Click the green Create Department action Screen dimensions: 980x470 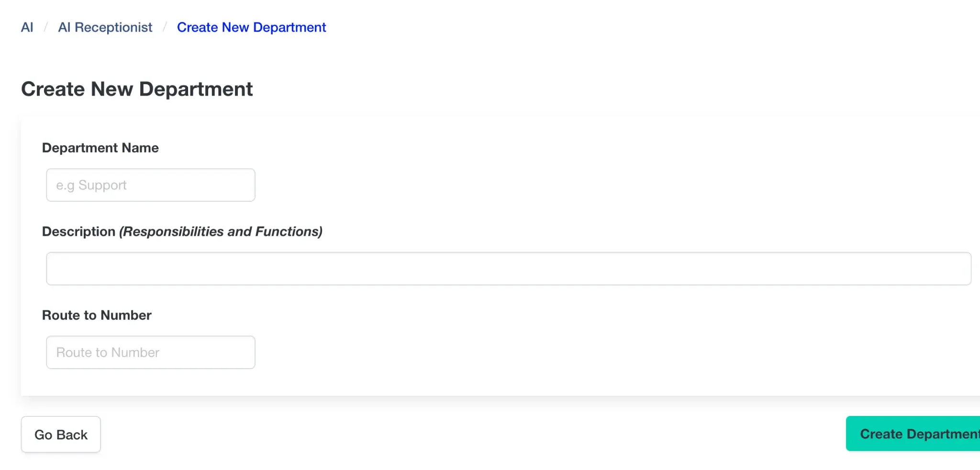(x=913, y=434)
